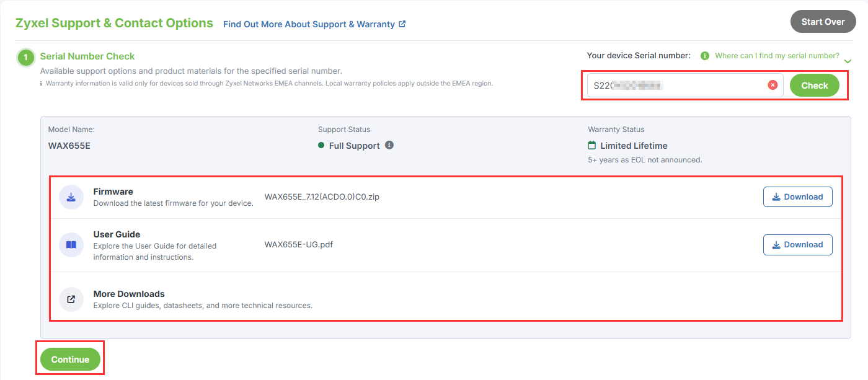The height and width of the screenshot is (380, 868).
Task: Click the WAX655E model name
Action: tap(69, 146)
